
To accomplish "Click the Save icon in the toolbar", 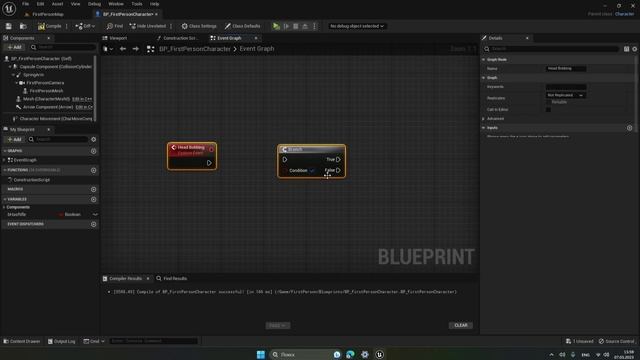I will (9, 26).
